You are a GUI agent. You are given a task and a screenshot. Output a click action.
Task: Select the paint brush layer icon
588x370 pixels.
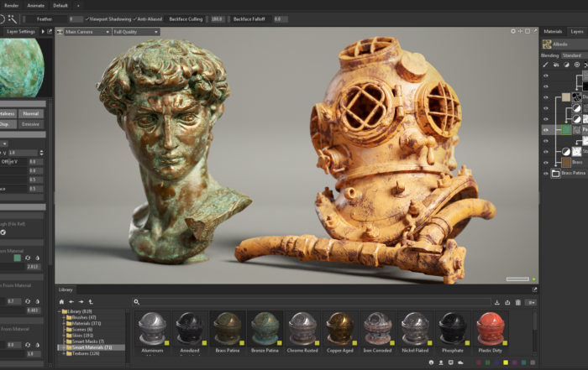pos(546,65)
